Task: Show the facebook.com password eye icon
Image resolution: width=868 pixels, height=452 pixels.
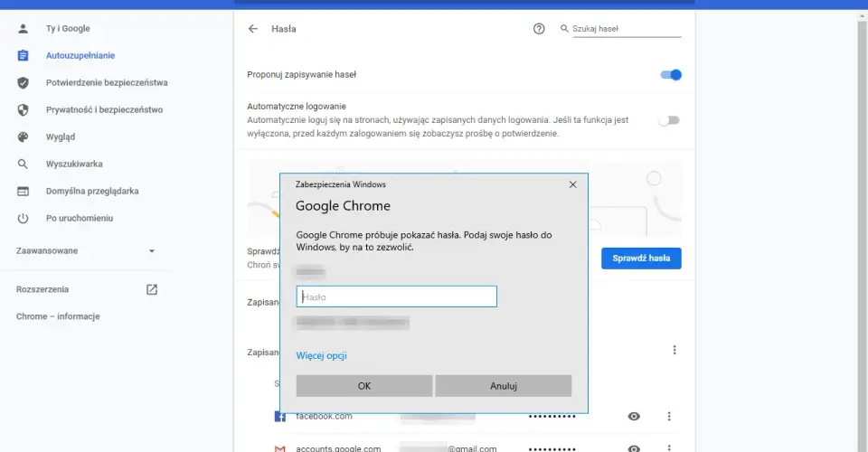Action: (x=634, y=416)
